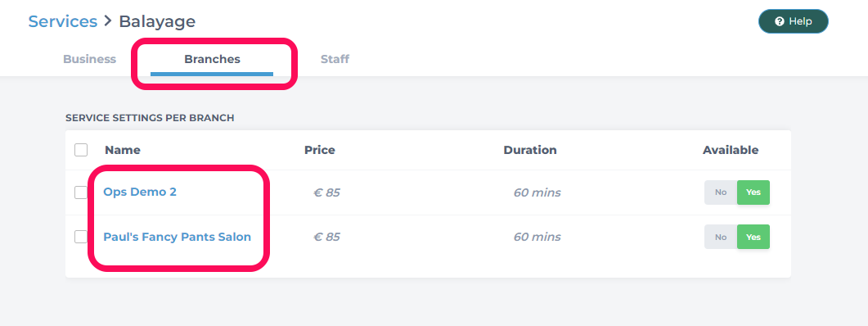This screenshot has width=868, height=326.
Task: Select the Branches tab
Action: pyautogui.click(x=212, y=59)
